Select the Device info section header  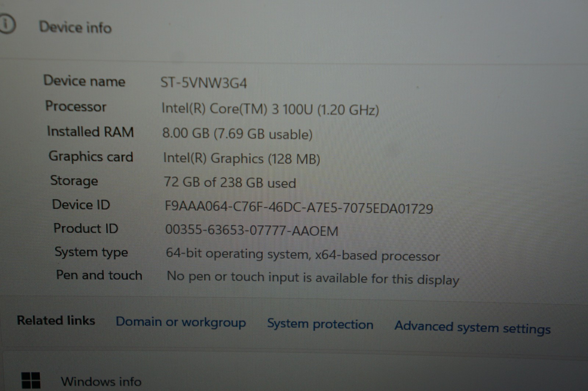[75, 27]
